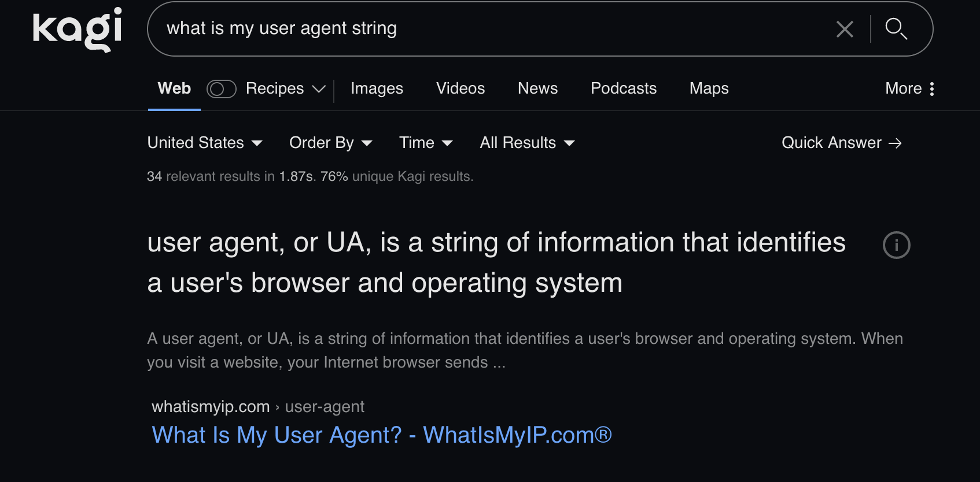Viewport: 980px width, 482px height.
Task: Open the What Is My User Agent link
Action: 381,435
